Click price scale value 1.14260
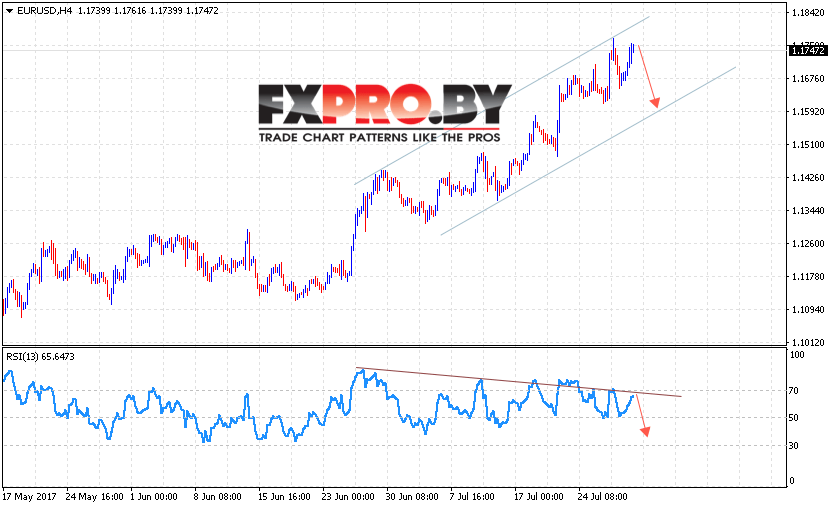Viewport: 829px width, 508px height. click(x=808, y=178)
